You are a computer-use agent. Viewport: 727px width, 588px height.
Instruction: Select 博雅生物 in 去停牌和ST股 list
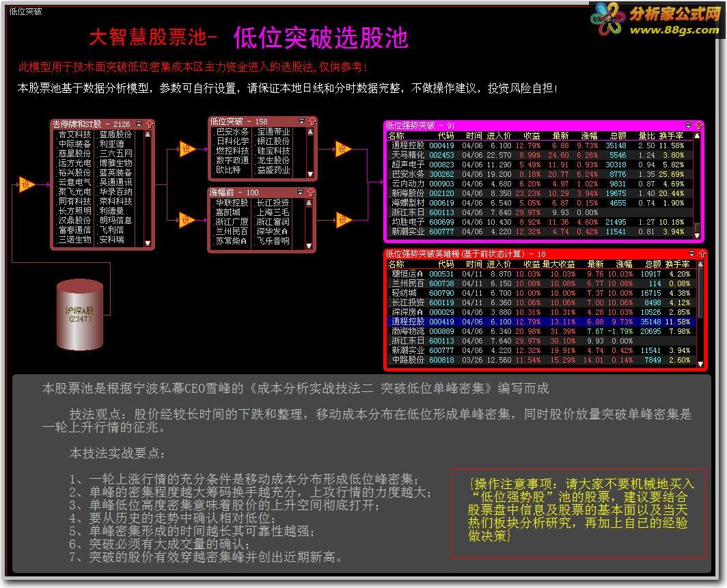[116, 163]
